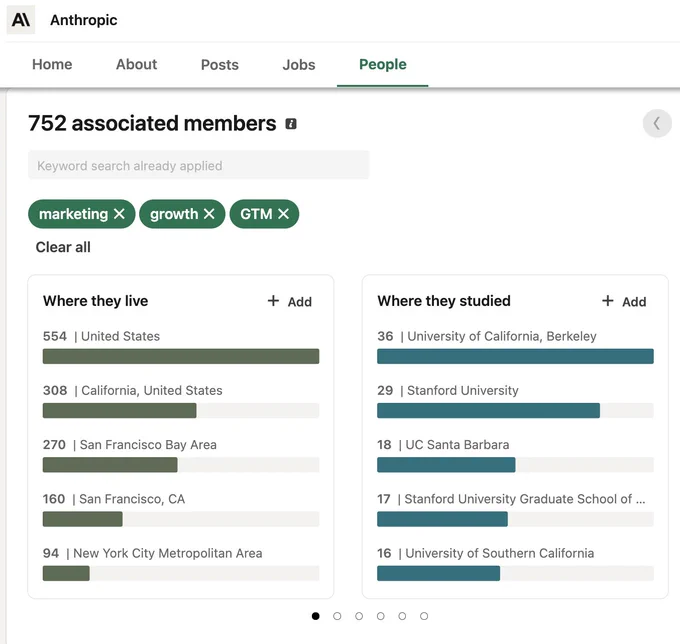
Task: Switch to the Jobs tab
Action: click(299, 65)
